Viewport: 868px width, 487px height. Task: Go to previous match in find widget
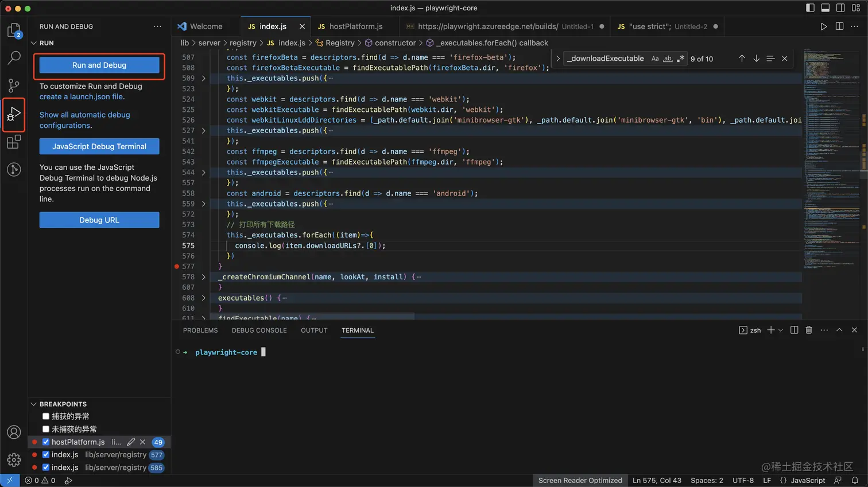(x=742, y=59)
